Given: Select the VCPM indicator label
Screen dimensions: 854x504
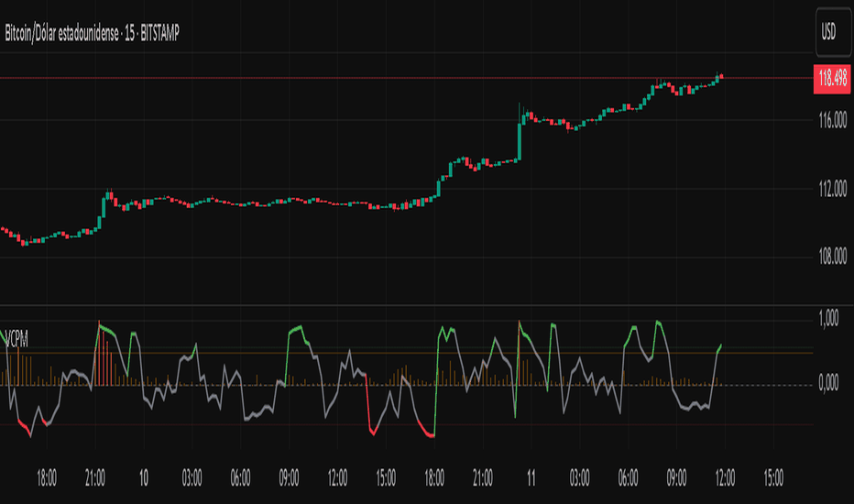Looking at the screenshot, I should tap(16, 339).
